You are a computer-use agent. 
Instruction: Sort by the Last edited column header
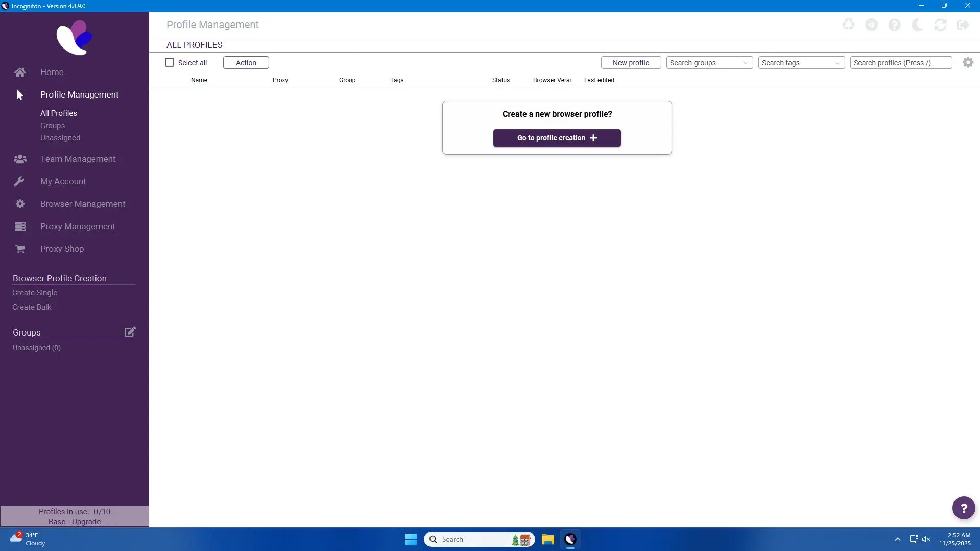pos(599,80)
